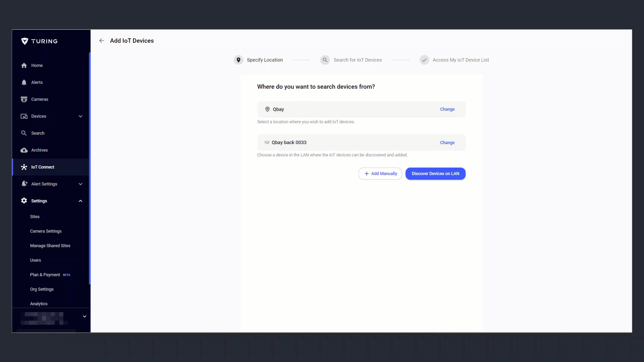644x362 pixels.
Task: Collapse the Settings section chevron
Action: click(80, 201)
